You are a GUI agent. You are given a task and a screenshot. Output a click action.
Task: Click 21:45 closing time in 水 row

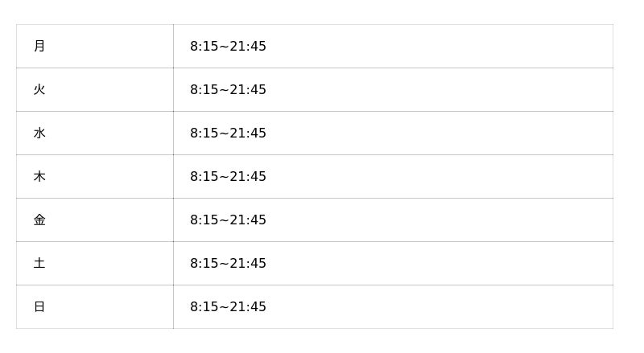click(x=248, y=133)
